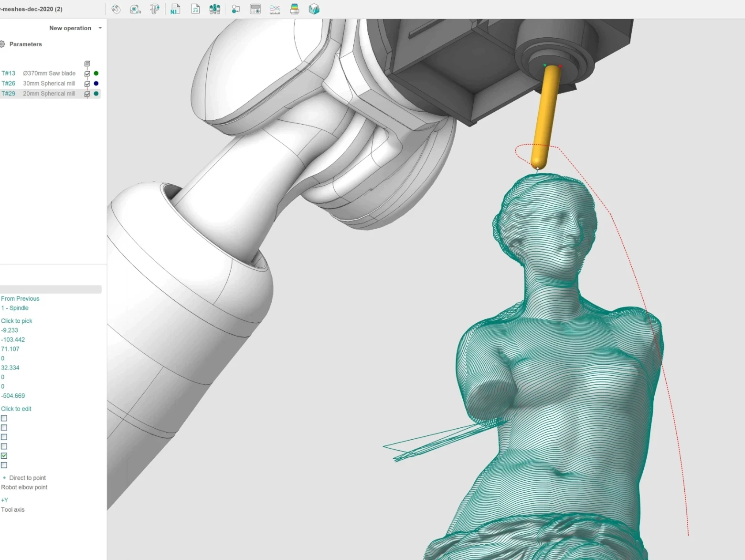Image resolution: width=745 pixels, height=560 pixels.
Task: Click the magnet snap icon in toolbar
Action: (116, 9)
